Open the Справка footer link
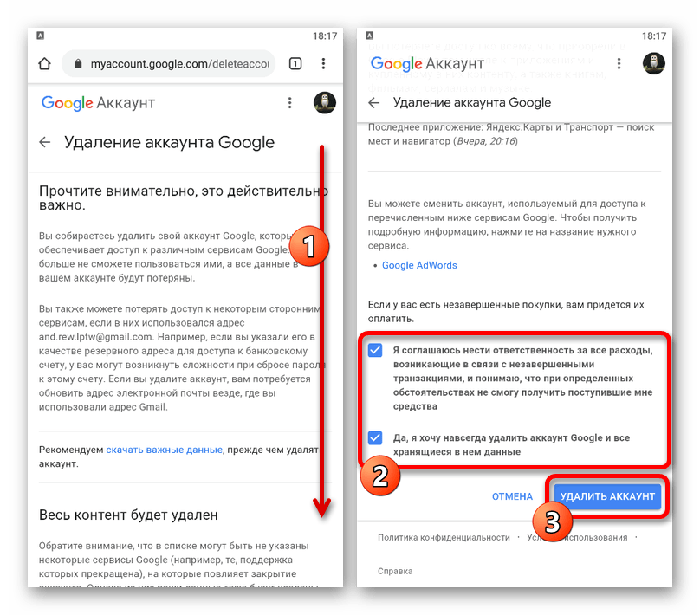 tap(395, 571)
